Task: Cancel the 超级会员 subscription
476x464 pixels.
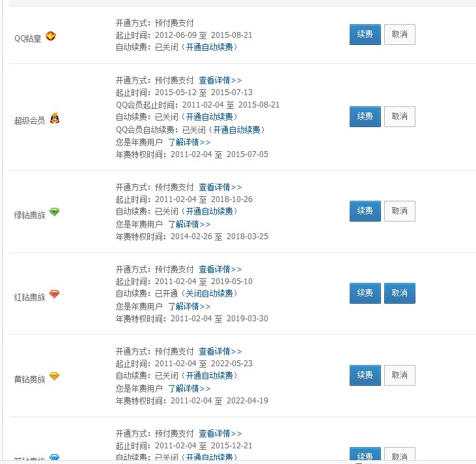Action: coord(400,117)
